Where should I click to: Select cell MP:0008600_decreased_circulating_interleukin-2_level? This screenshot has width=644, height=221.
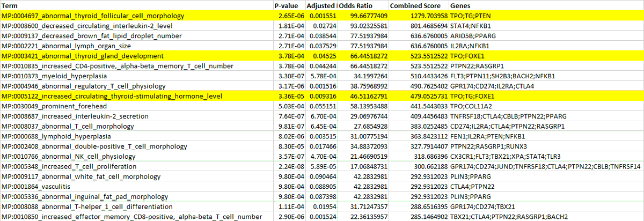coord(136,26)
